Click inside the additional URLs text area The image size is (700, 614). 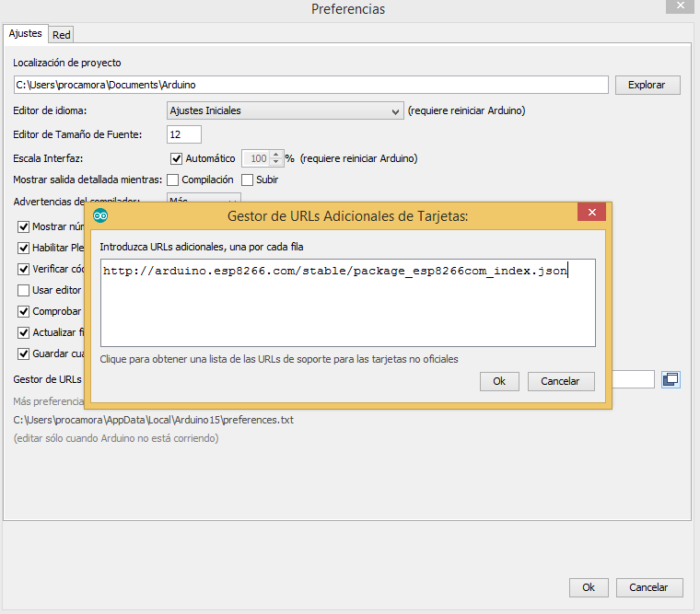tap(348, 303)
